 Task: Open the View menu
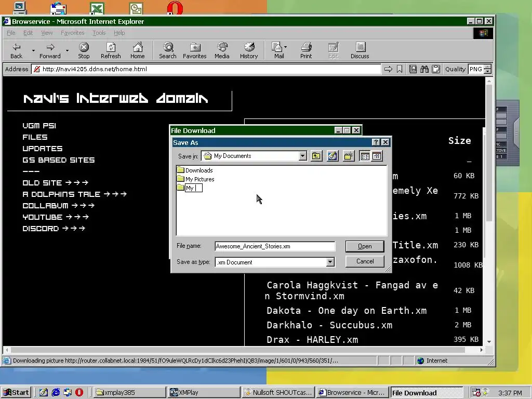click(47, 33)
